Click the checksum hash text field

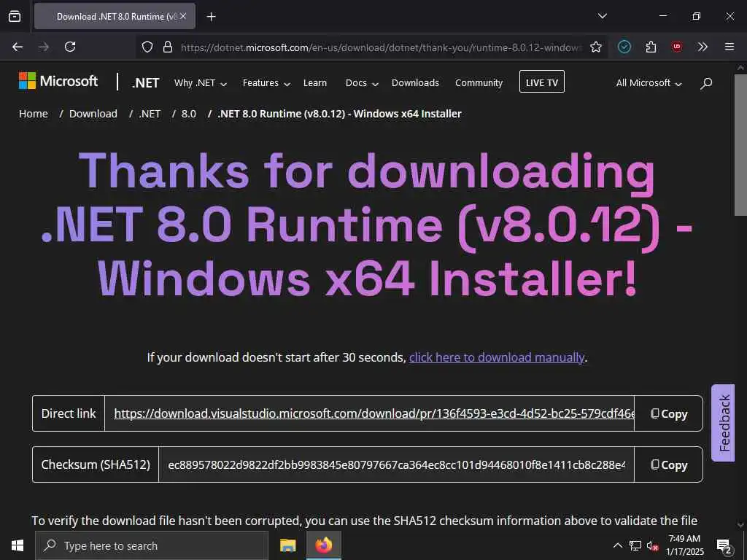(x=396, y=464)
